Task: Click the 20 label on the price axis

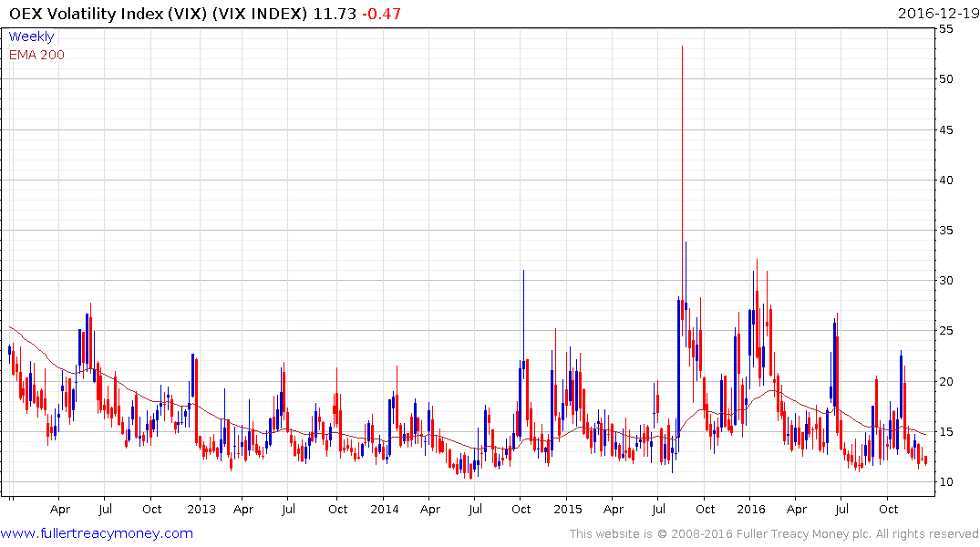Action: point(945,382)
